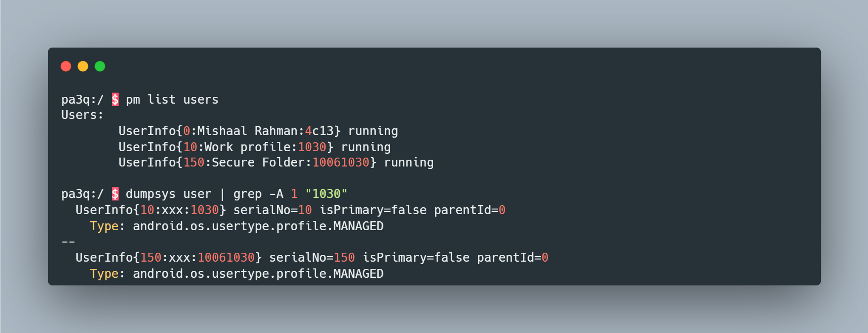Click the green maximize window button
The width and height of the screenshot is (868, 333).
pos(100,66)
